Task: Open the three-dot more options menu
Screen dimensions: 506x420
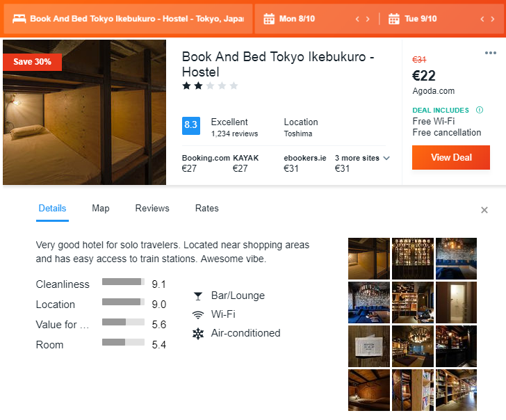Action: tap(490, 53)
